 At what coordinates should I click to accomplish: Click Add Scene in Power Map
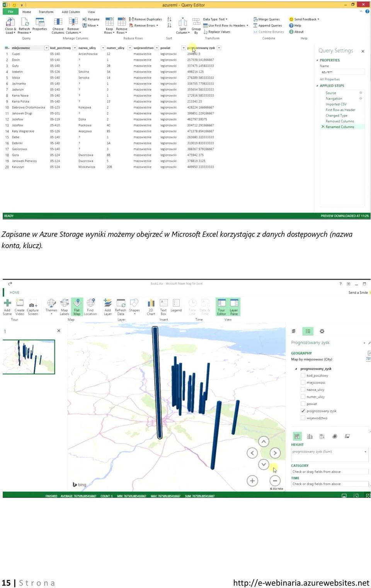pos(7,307)
